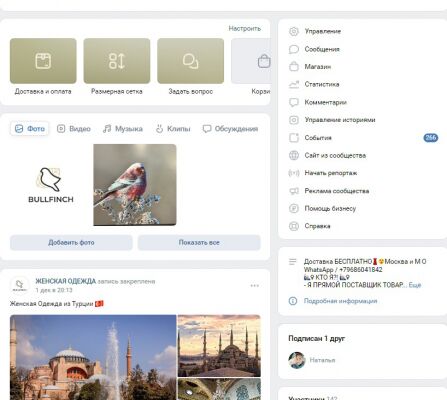Click the Сайт из сообщества globe icon

tap(294, 155)
